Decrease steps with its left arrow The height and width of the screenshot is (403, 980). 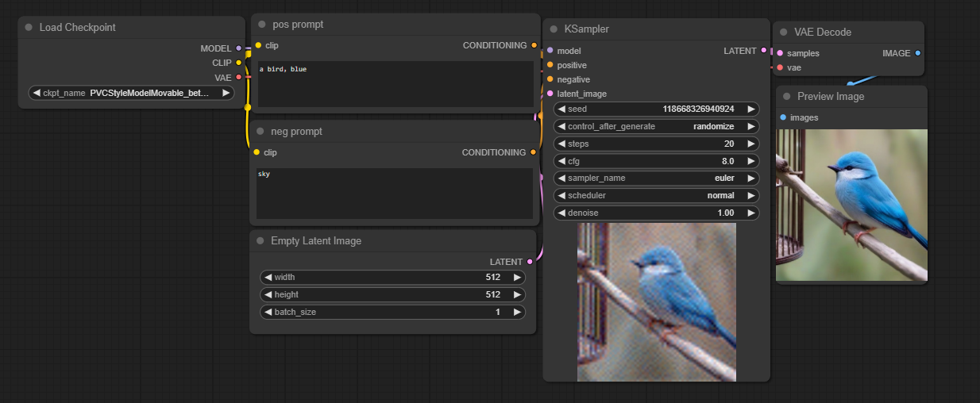tap(561, 144)
